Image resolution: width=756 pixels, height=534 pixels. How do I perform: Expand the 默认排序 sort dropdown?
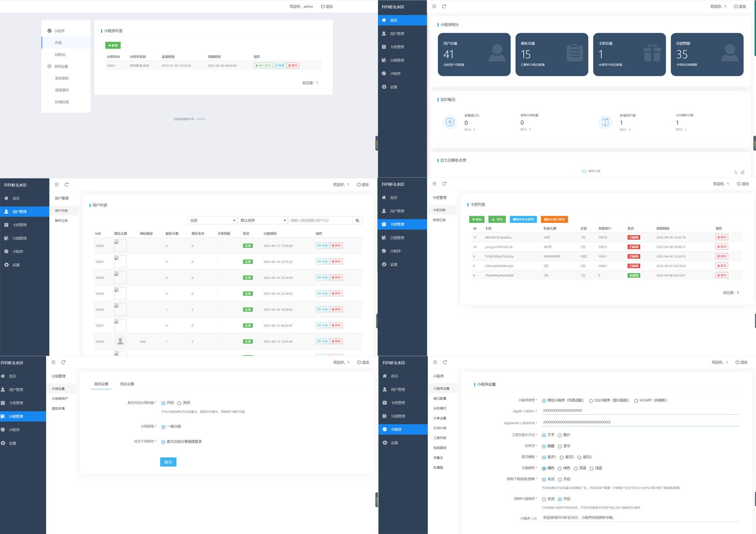(x=263, y=220)
